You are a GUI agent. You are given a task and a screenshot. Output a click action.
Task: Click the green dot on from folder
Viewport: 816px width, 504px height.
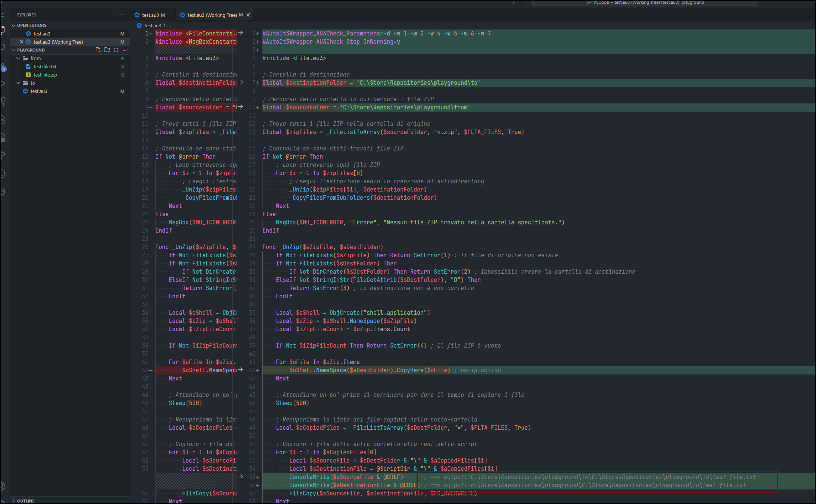click(x=122, y=58)
